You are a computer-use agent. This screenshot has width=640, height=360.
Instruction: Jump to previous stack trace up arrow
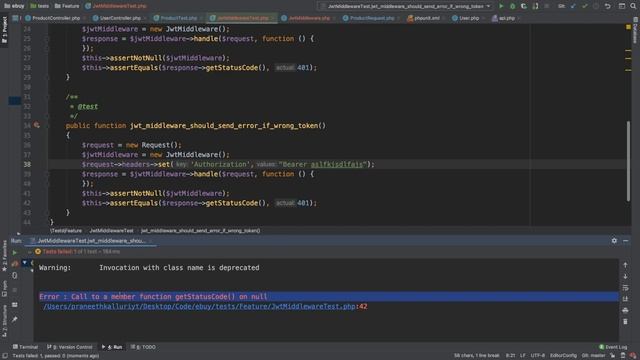(625, 265)
